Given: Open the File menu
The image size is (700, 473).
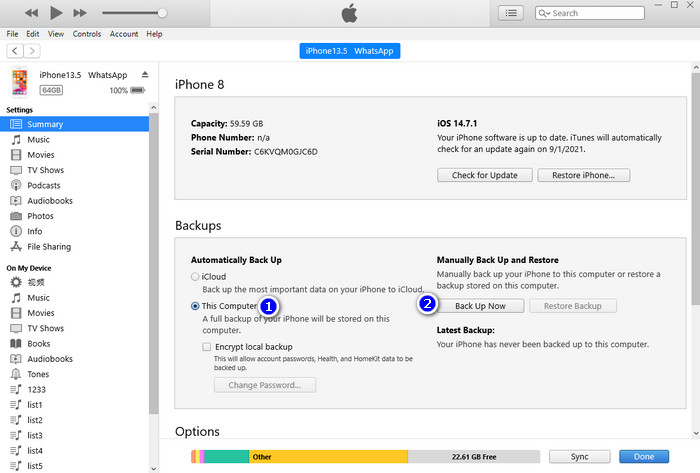Looking at the screenshot, I should tap(12, 34).
